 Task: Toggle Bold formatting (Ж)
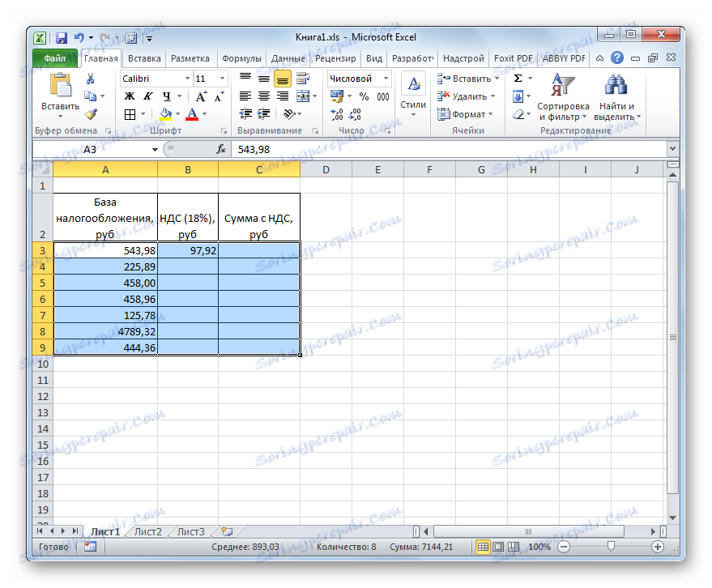pos(130,96)
